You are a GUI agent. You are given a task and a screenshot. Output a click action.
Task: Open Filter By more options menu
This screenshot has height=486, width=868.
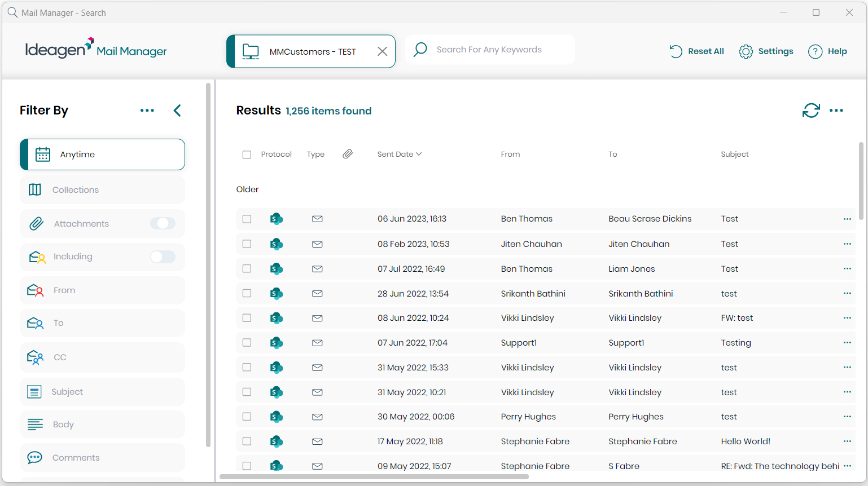[x=147, y=111]
